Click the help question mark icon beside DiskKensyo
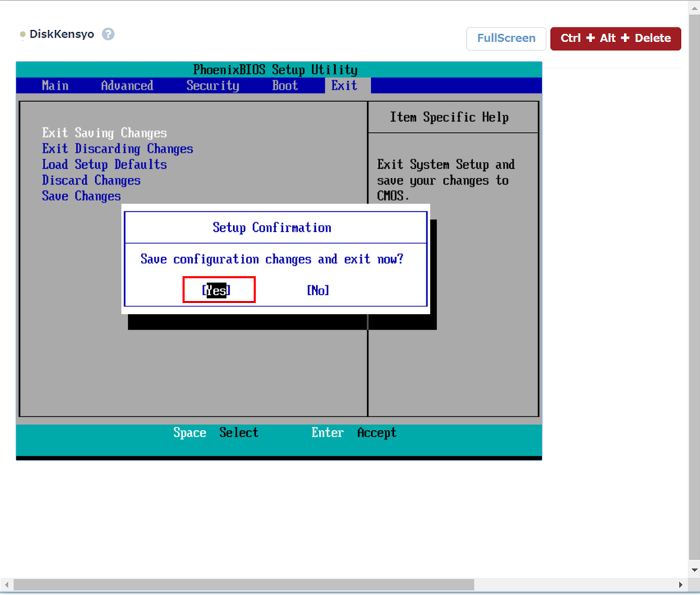Image resolution: width=700 pixels, height=595 pixels. point(108,34)
